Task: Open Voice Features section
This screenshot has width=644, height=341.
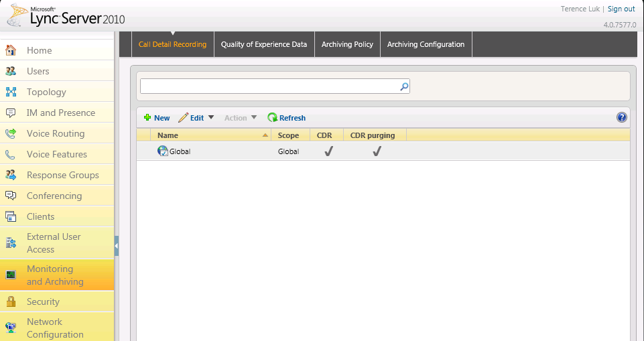Action: pos(57,154)
